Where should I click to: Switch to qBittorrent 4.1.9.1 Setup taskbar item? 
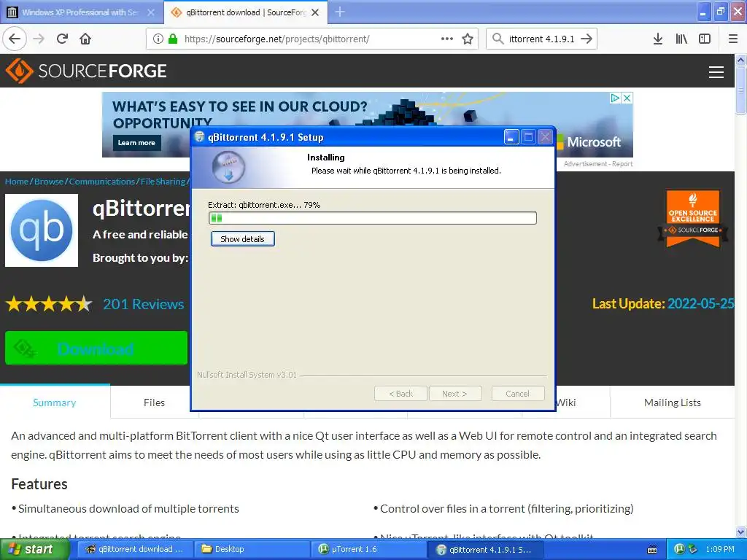coord(484,549)
